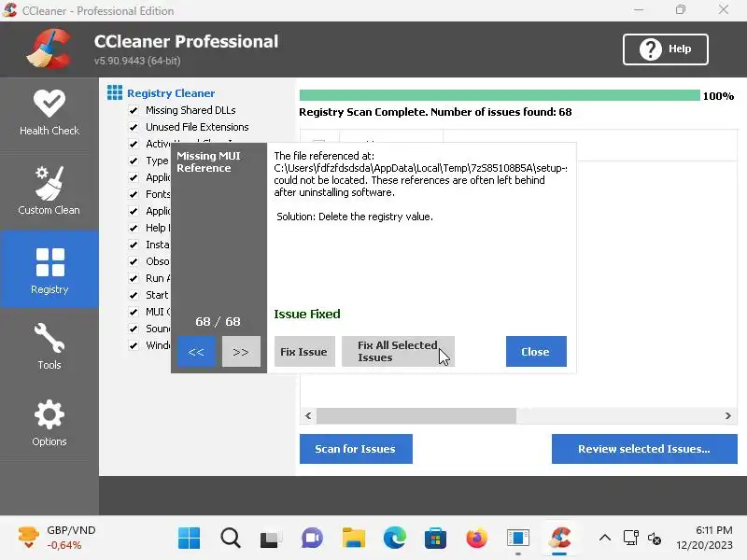
Task: Open File Explorer from the taskbar
Action: pos(353,539)
